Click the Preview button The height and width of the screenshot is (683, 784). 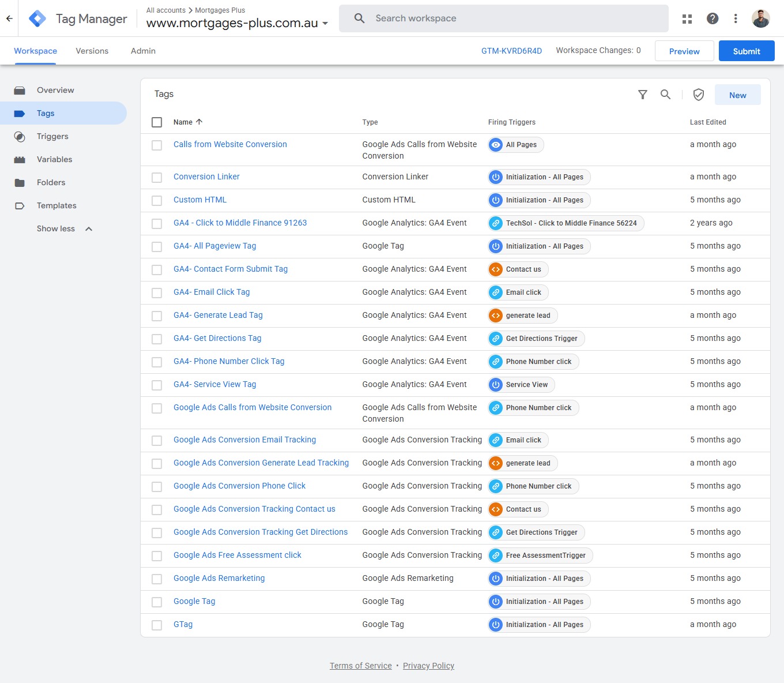pos(684,51)
